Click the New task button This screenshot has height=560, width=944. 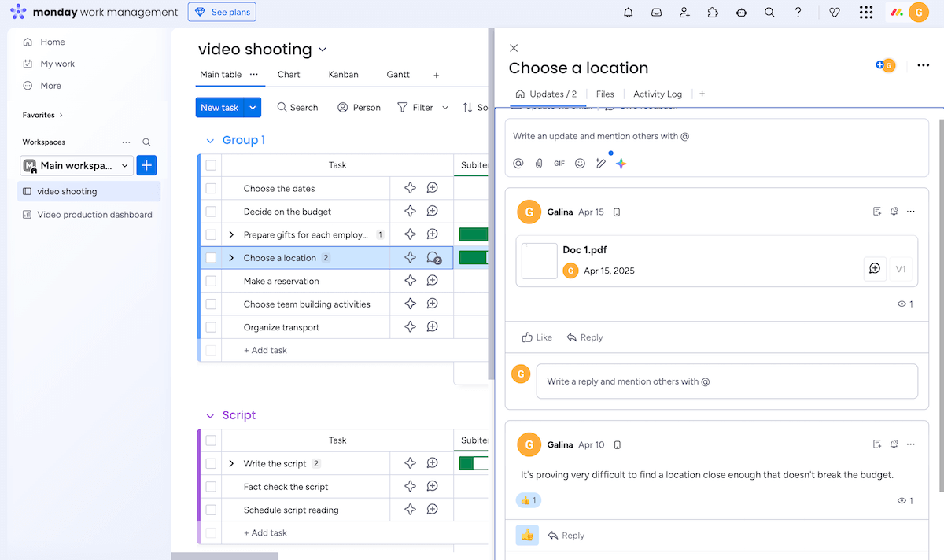pyautogui.click(x=221, y=107)
